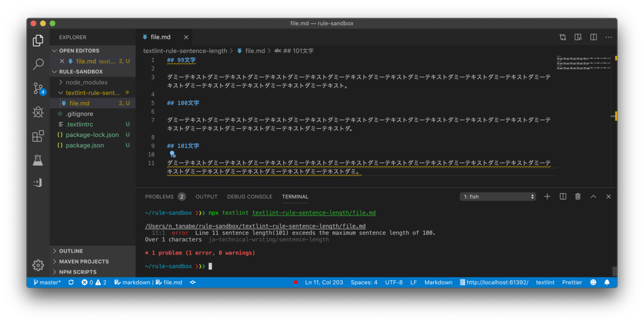Click 'Ln 11, Col 203' in status bar

pyautogui.click(x=324, y=282)
